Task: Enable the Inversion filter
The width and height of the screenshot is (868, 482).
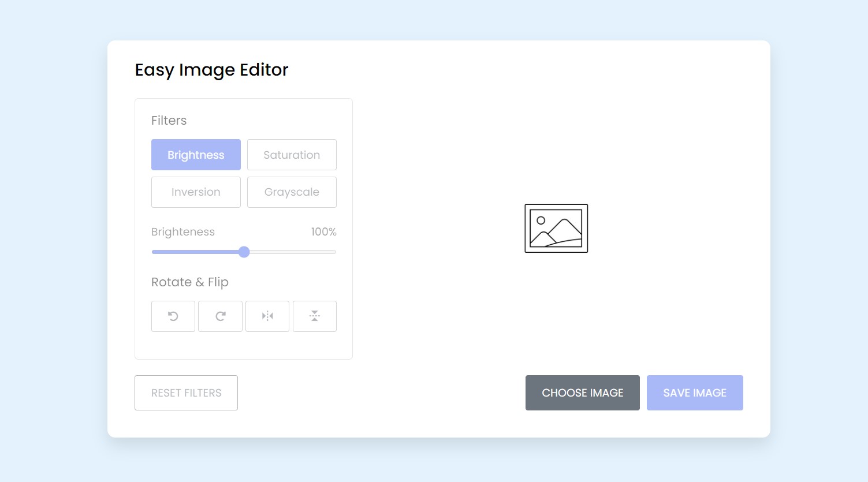Action: (196, 192)
